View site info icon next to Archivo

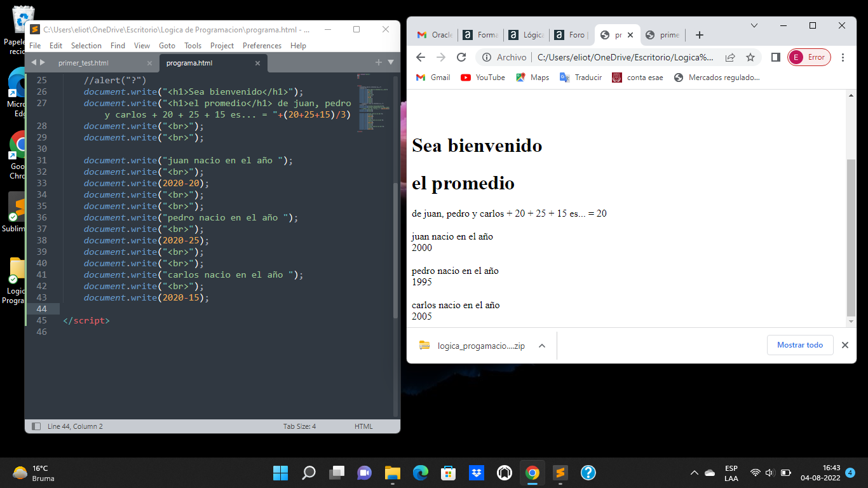pyautogui.click(x=487, y=57)
